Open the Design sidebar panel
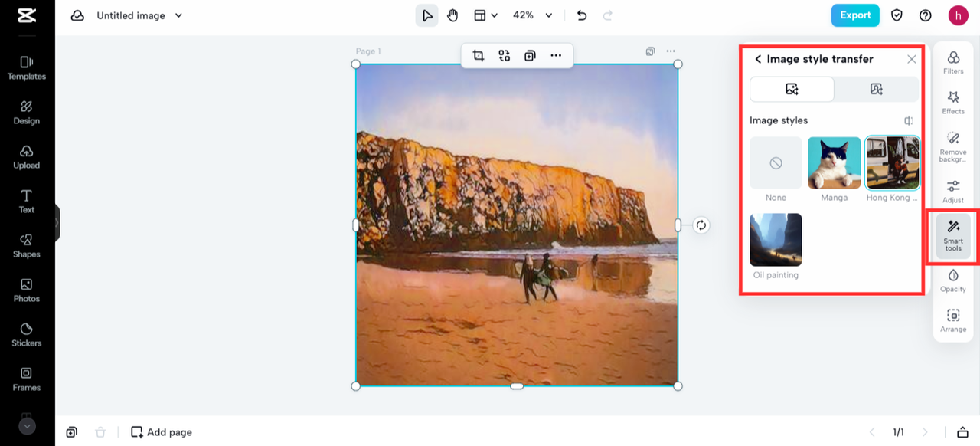The height and width of the screenshot is (446, 980). (27, 112)
